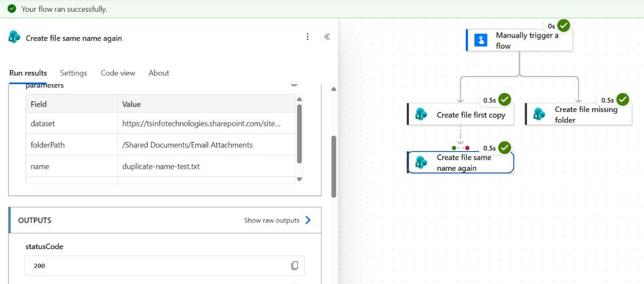Click the Show raw outputs chevron arrow

[308, 220]
